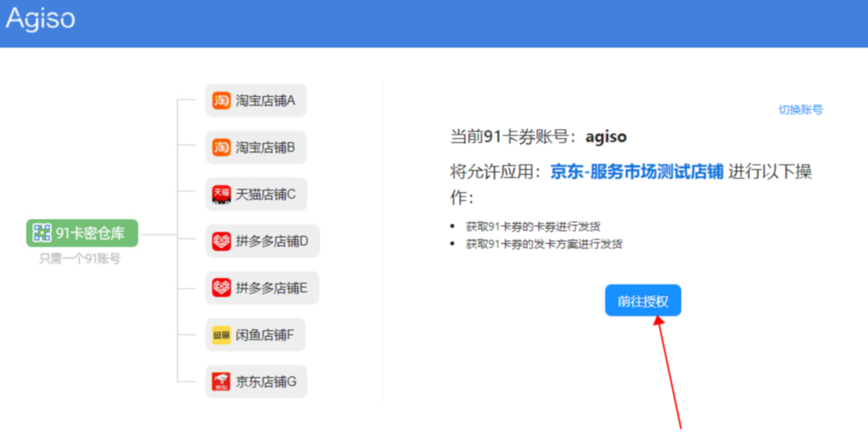This screenshot has width=868, height=436.
Task: Click the Taobao icon for 淘宝店铺B
Action: [222, 147]
